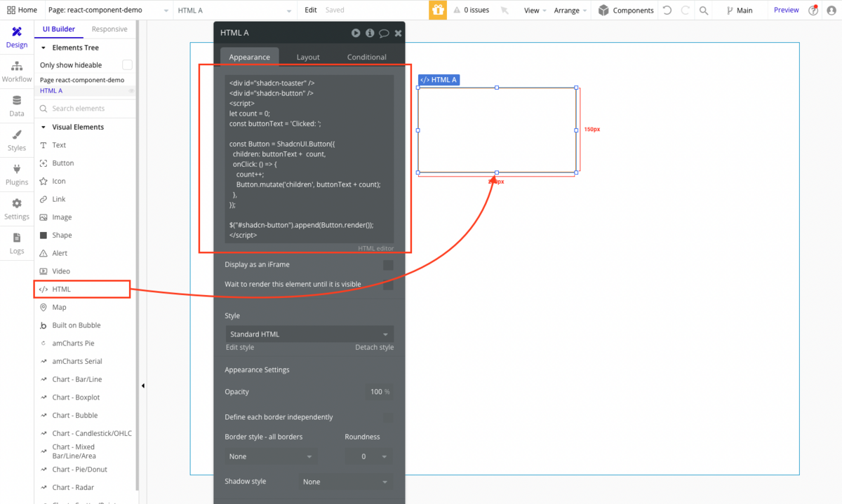Toggle Define each border independently checkbox
This screenshot has height=504, width=842.
click(x=388, y=418)
